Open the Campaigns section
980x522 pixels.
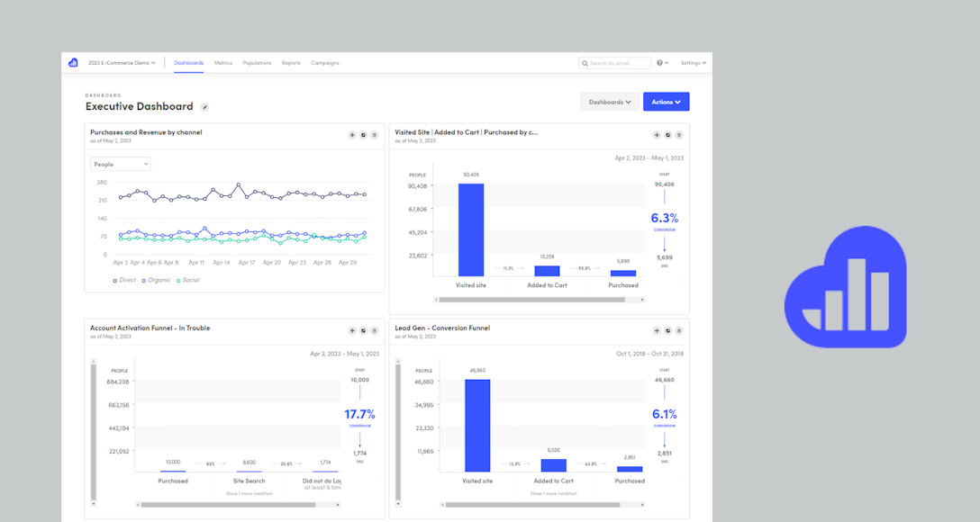[x=325, y=63]
